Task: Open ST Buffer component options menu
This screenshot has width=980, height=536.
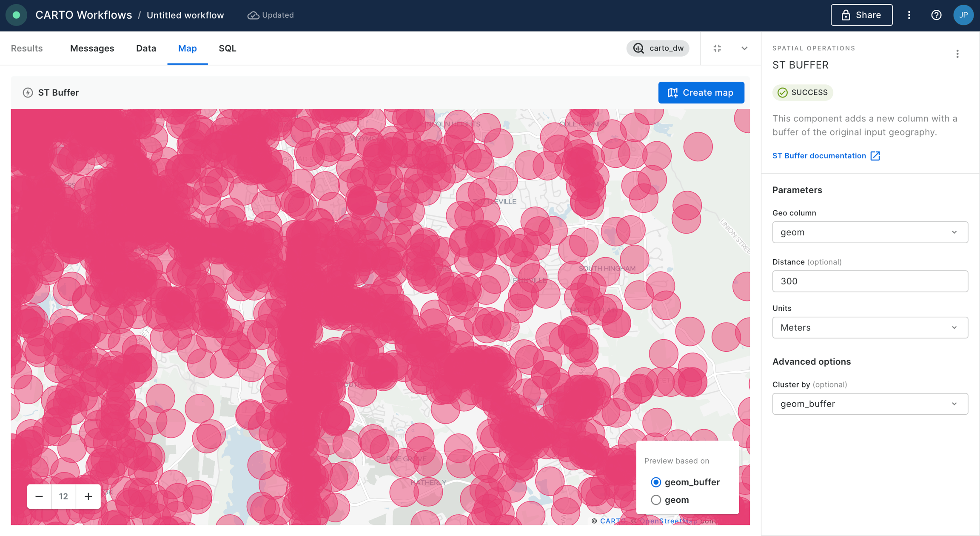Action: click(957, 54)
